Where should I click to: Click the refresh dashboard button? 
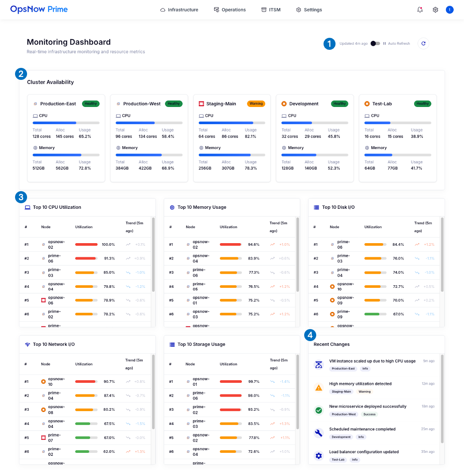point(423,43)
